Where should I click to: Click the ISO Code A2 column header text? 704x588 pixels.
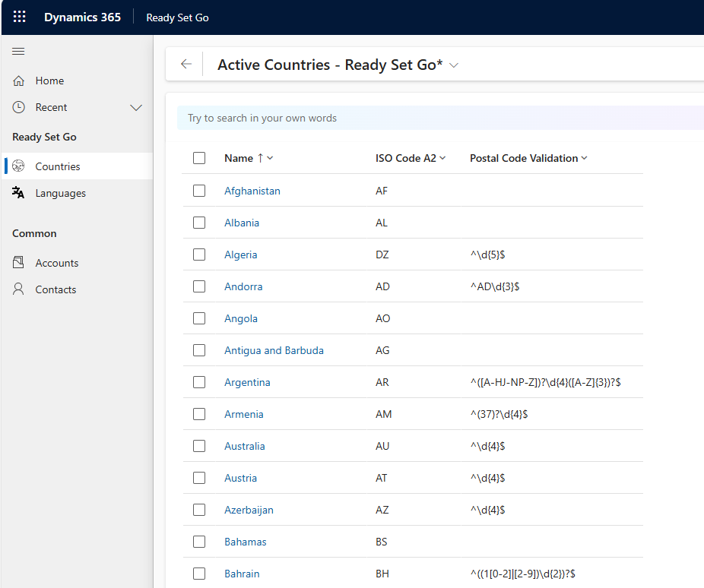[x=406, y=158]
